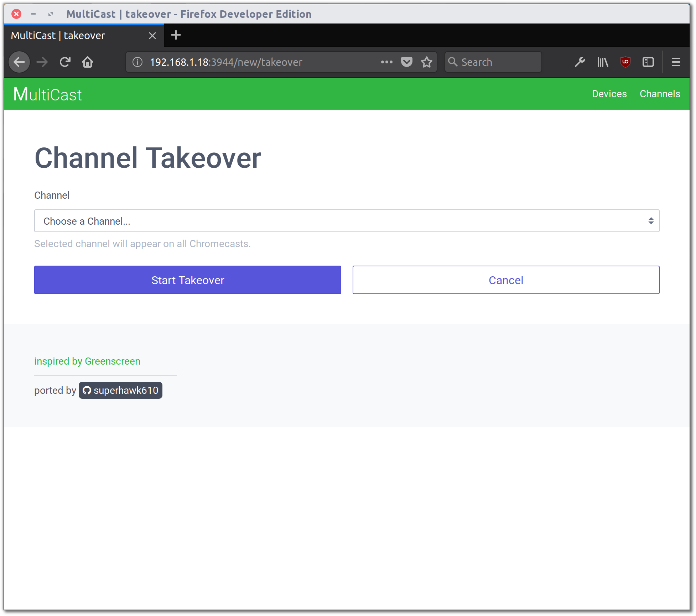View site information icon in address bar
The height and width of the screenshot is (616, 696).
(137, 62)
